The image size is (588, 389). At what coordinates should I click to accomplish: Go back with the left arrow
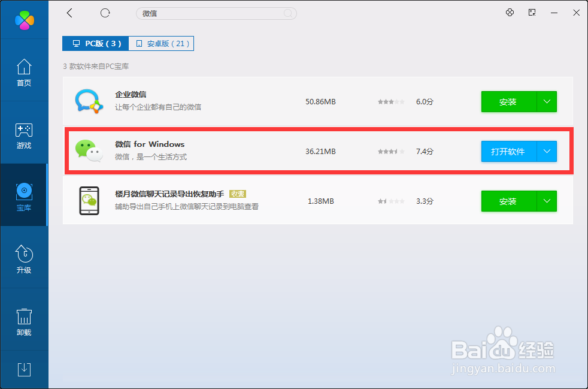click(69, 13)
